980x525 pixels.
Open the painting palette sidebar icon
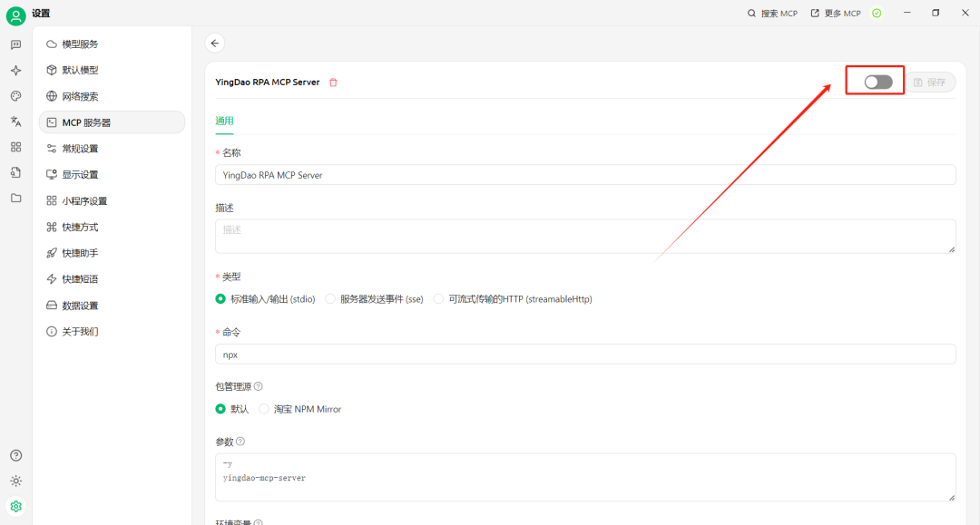[15, 96]
